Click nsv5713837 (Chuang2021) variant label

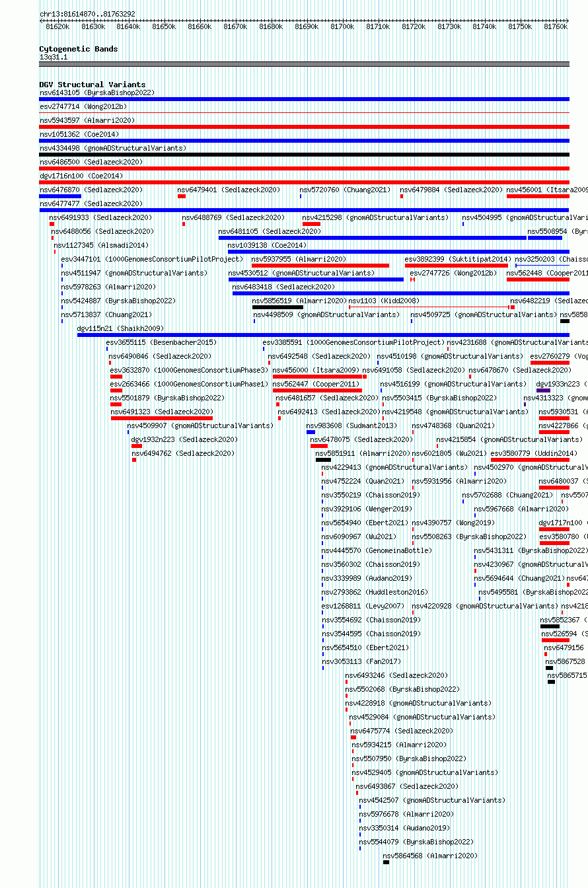pyautogui.click(x=107, y=314)
